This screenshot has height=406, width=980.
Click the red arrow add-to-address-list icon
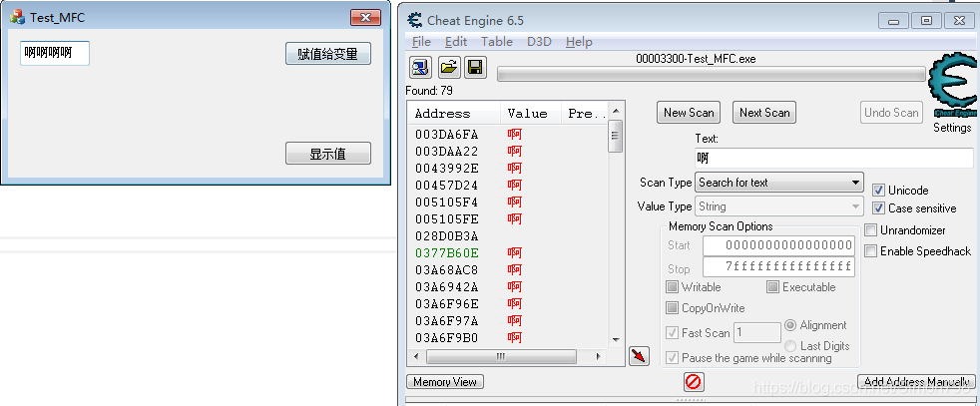[639, 356]
